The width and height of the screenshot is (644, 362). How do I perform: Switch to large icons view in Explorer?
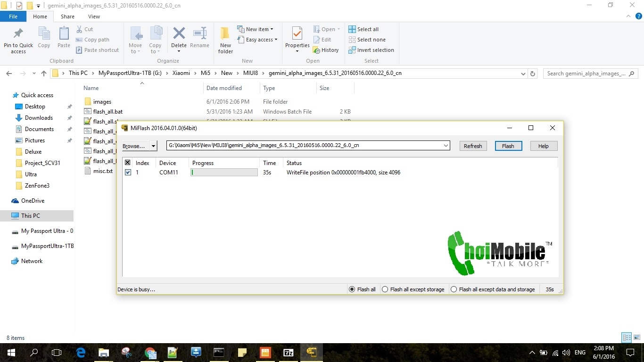click(636, 337)
